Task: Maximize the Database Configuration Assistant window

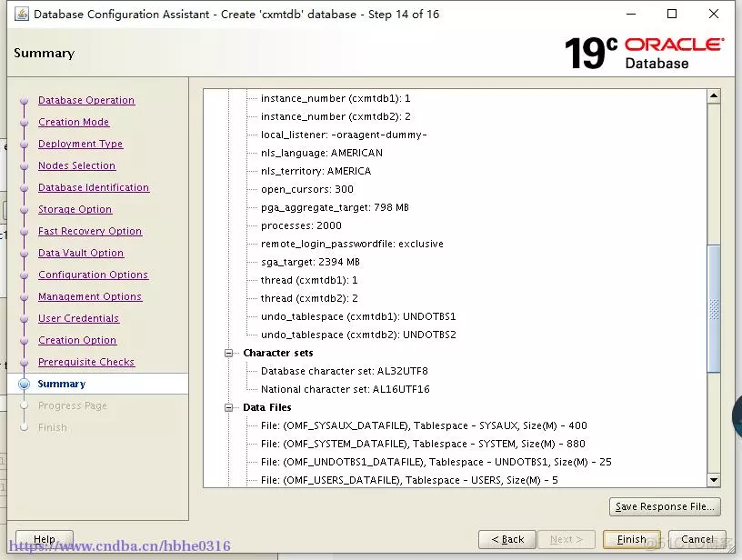Action: tap(671, 15)
